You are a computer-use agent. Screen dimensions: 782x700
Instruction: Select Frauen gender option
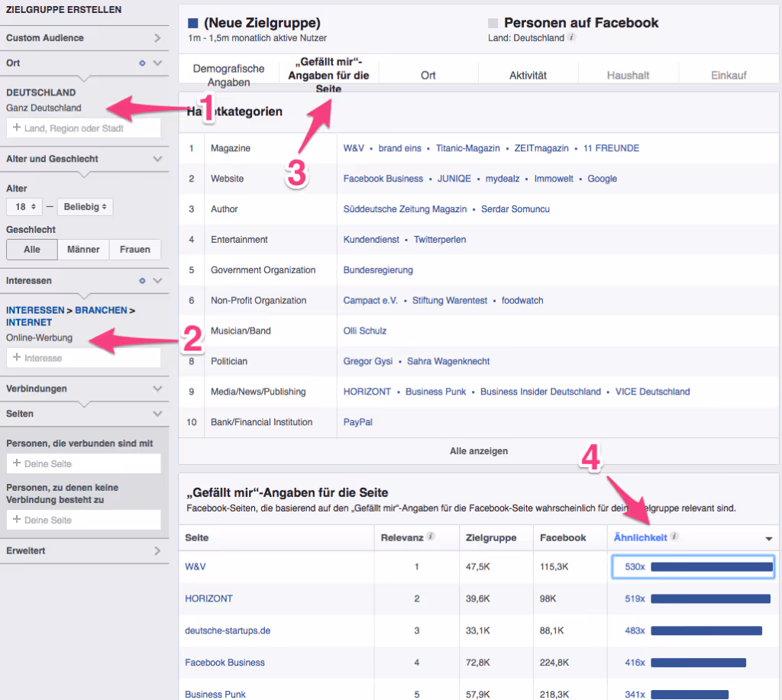[134, 250]
